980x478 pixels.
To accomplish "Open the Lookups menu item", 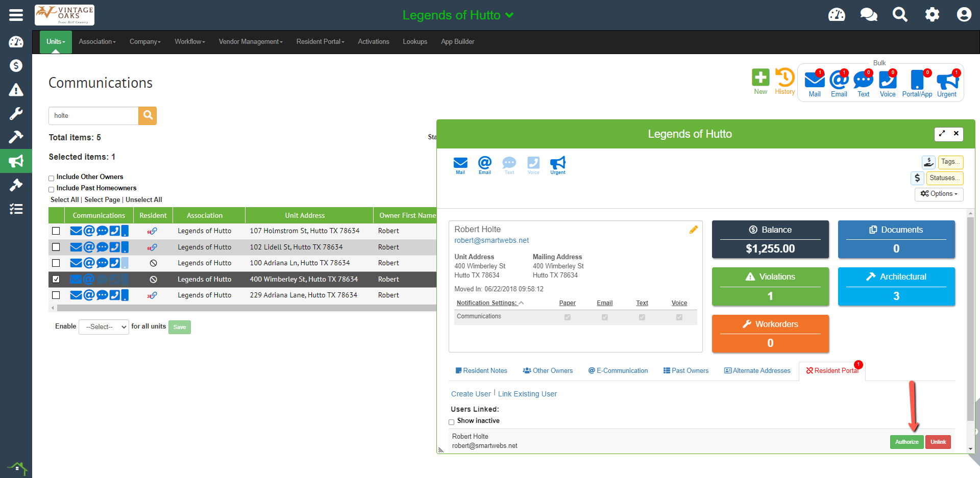I will pyautogui.click(x=415, y=42).
